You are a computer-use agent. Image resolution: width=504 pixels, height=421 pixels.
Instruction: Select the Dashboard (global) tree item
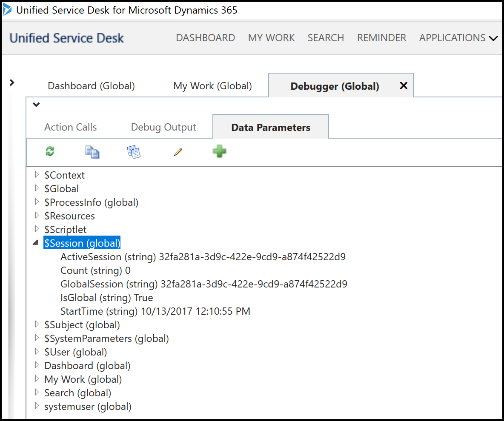(87, 365)
